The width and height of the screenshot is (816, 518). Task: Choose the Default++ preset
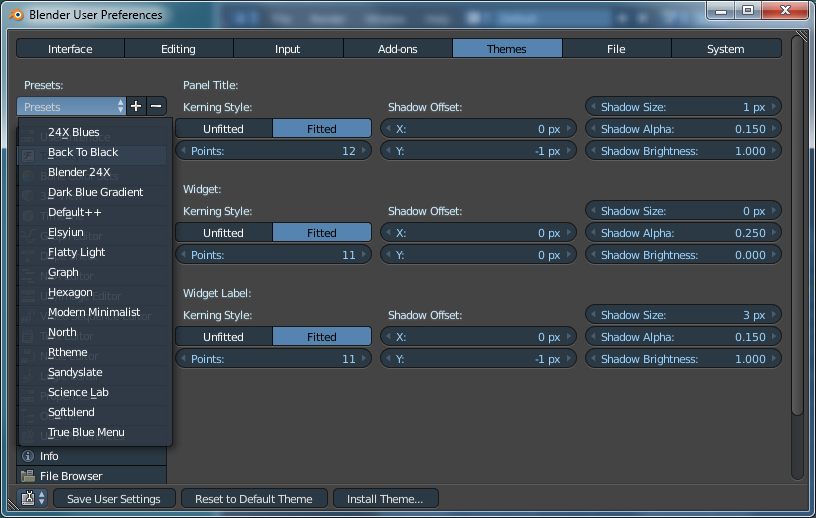95,212
